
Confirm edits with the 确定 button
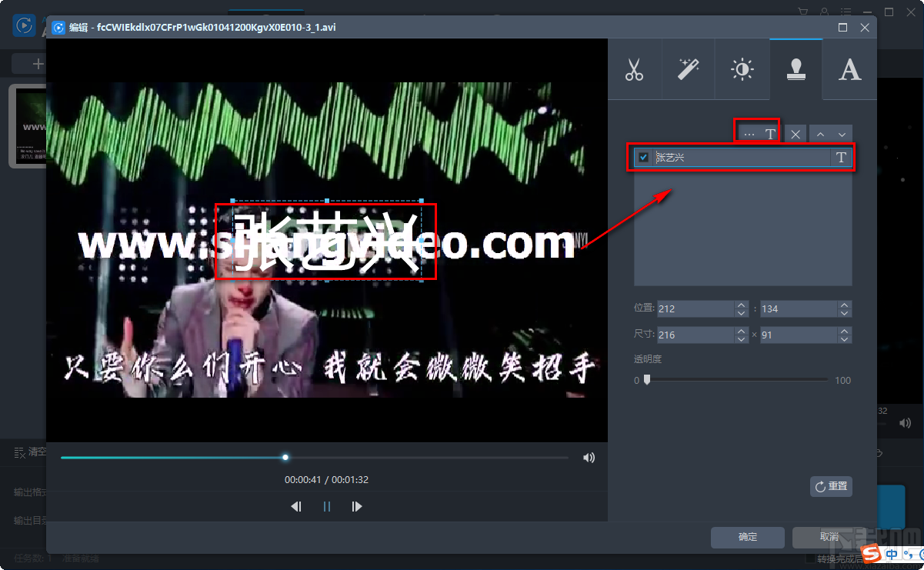747,537
